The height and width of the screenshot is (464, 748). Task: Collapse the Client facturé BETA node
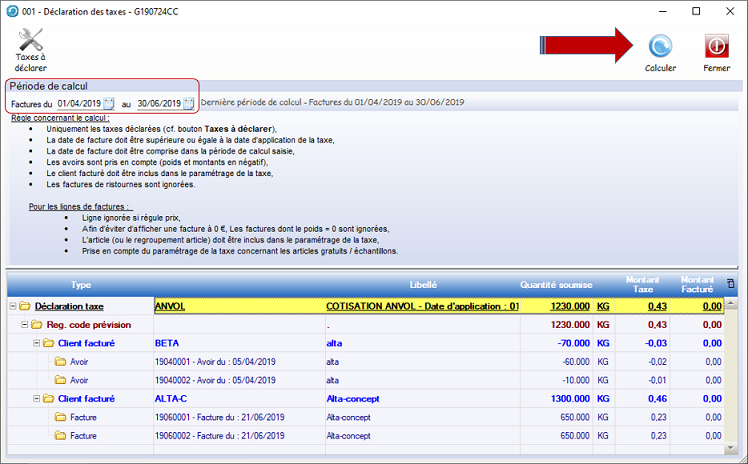click(x=36, y=343)
